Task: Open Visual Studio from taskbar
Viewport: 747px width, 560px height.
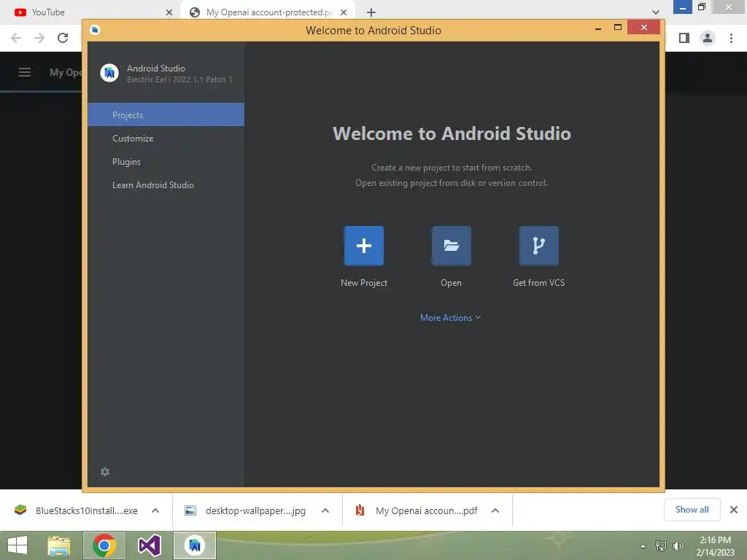Action: 149,545
